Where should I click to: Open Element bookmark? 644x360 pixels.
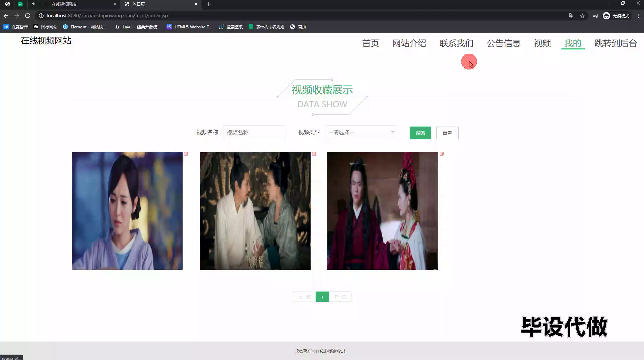(x=85, y=27)
